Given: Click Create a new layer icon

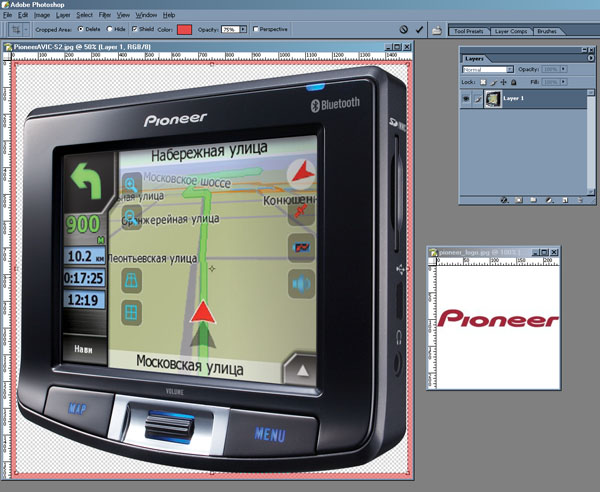Looking at the screenshot, I should point(565,200).
